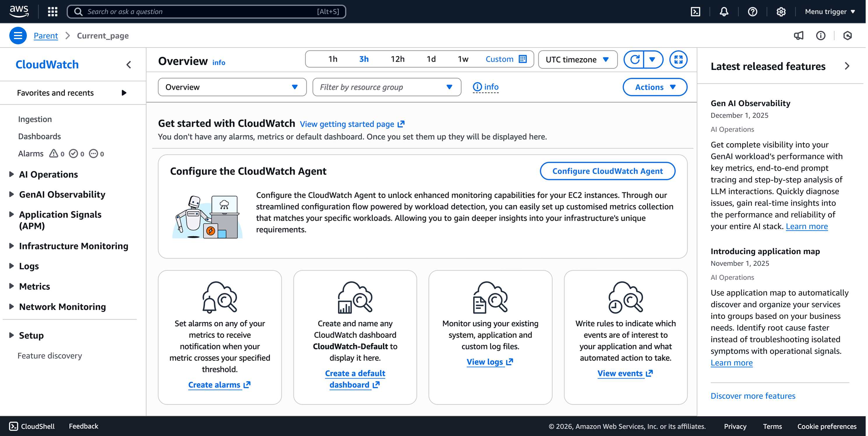This screenshot has height=436, width=868.
Task: Open the help question mark icon
Action: coord(752,12)
